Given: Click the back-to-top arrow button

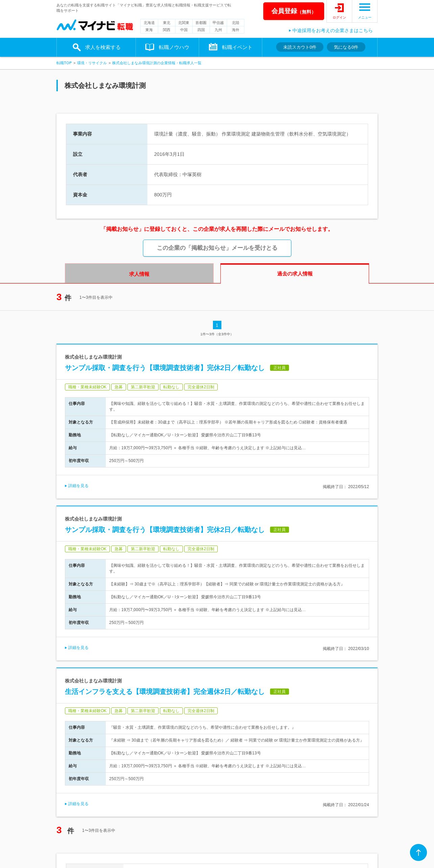Looking at the screenshot, I should pyautogui.click(x=418, y=852).
